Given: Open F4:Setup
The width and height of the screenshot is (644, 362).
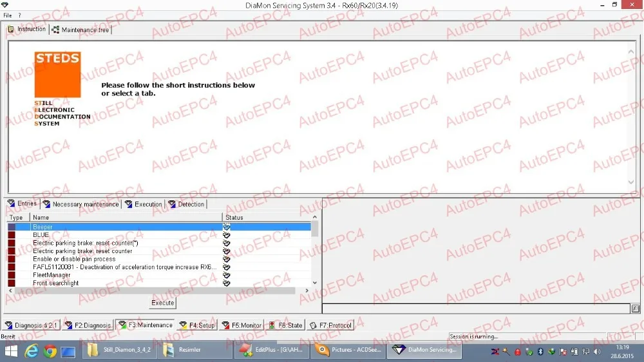Looking at the screenshot, I should pos(197,325).
